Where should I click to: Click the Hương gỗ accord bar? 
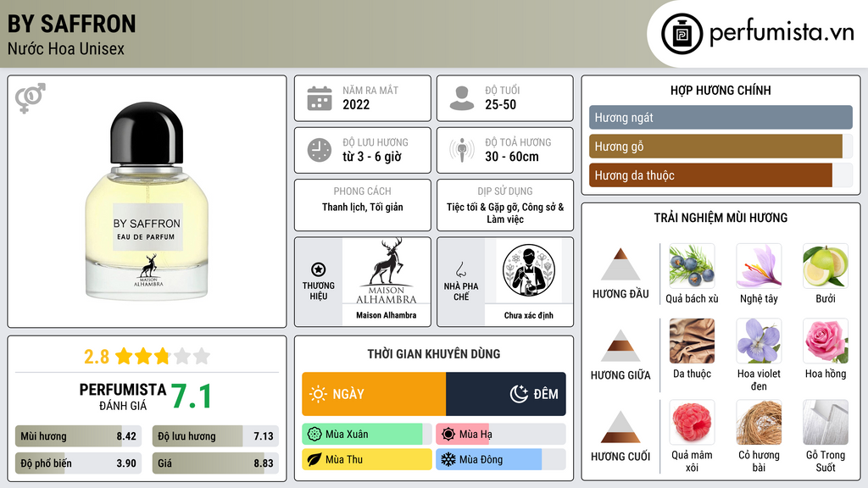click(x=721, y=146)
